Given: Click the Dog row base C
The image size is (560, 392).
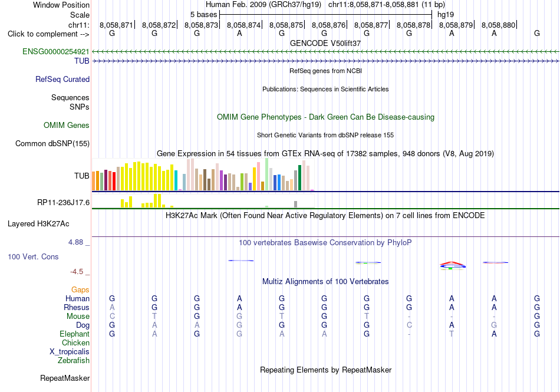Looking at the screenshot, I should 409,325.
